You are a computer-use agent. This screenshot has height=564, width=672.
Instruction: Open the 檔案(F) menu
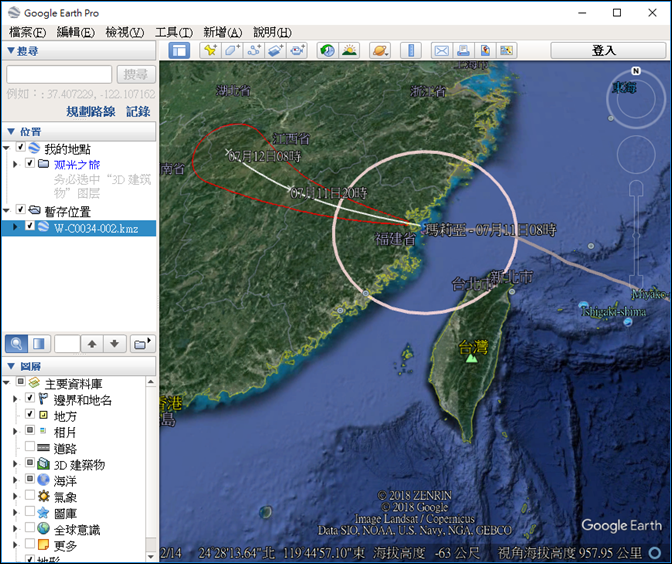click(x=28, y=32)
